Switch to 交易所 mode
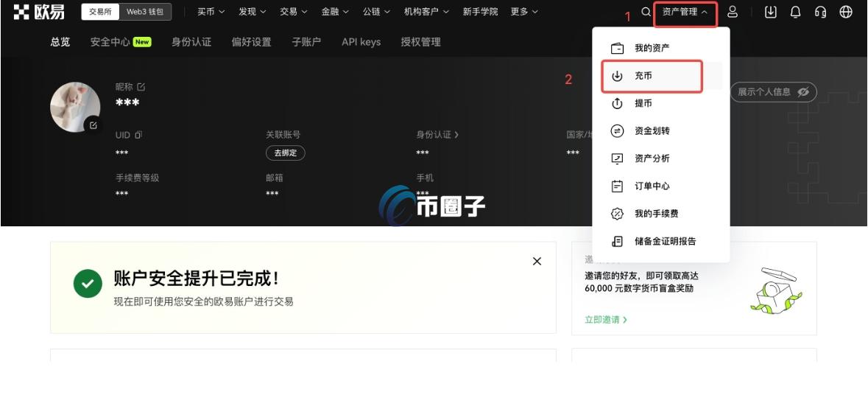This screenshot has height=412, width=868. click(x=100, y=12)
